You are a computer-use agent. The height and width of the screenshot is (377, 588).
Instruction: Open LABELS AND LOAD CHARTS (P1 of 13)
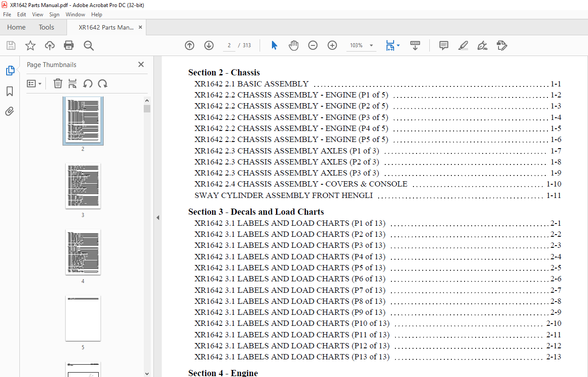[x=378, y=223]
